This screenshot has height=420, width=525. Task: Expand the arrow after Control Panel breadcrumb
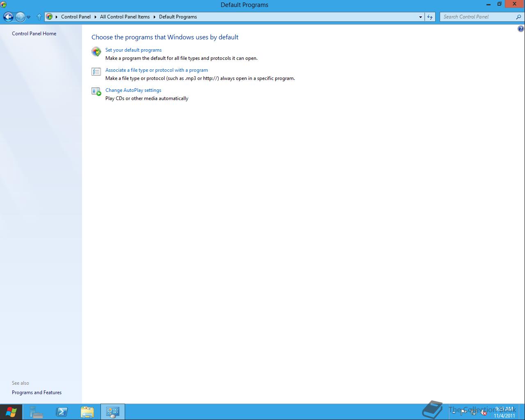pyautogui.click(x=96, y=17)
